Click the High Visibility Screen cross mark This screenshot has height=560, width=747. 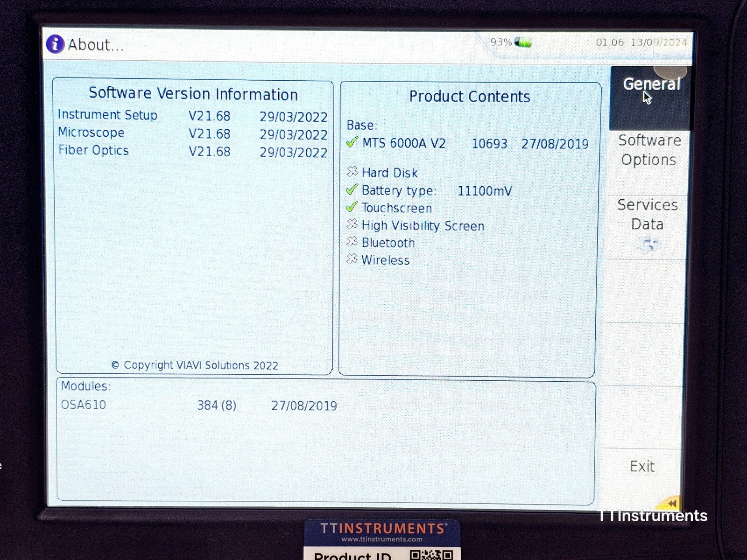tap(352, 224)
